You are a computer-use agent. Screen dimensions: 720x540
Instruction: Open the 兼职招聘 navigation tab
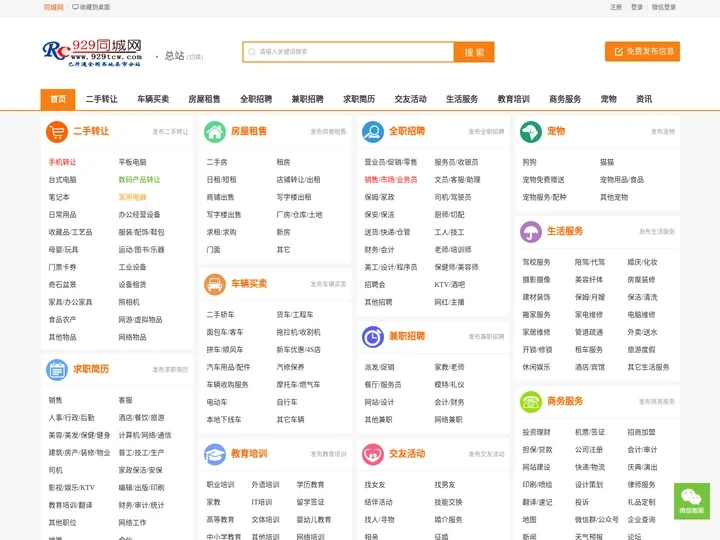tap(308, 99)
